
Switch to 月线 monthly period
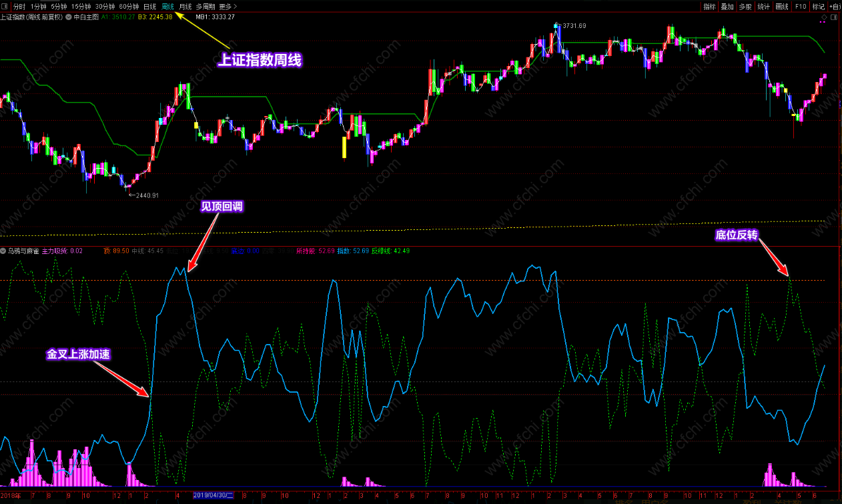coord(185,6)
